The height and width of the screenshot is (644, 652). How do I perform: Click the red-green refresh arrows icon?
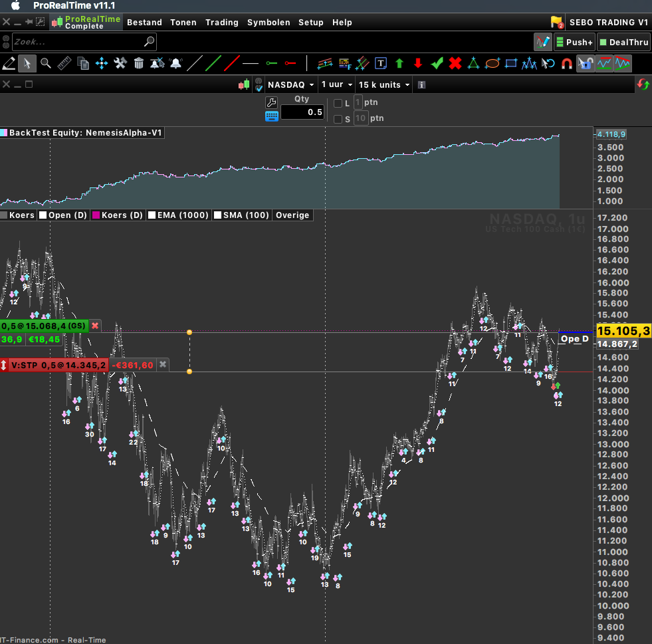pyautogui.click(x=643, y=84)
